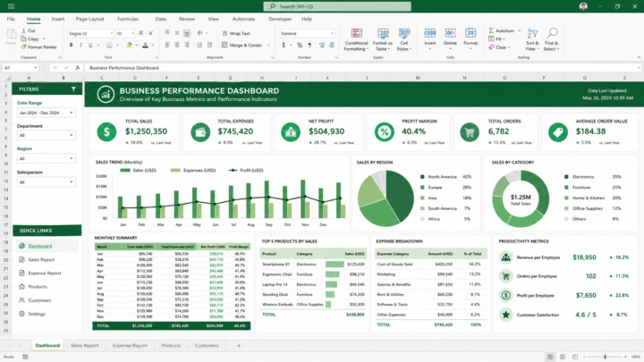The image size is (644, 362).
Task: Click the zoom slider in status bar
Action: [605, 357]
